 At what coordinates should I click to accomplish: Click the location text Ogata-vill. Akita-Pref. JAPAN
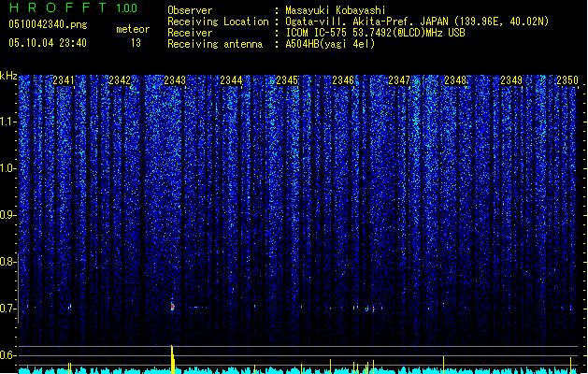(x=366, y=22)
